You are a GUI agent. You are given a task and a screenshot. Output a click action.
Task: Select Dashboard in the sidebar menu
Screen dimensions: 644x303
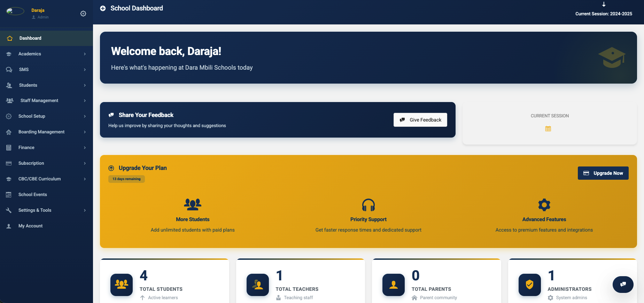[x=46, y=38]
